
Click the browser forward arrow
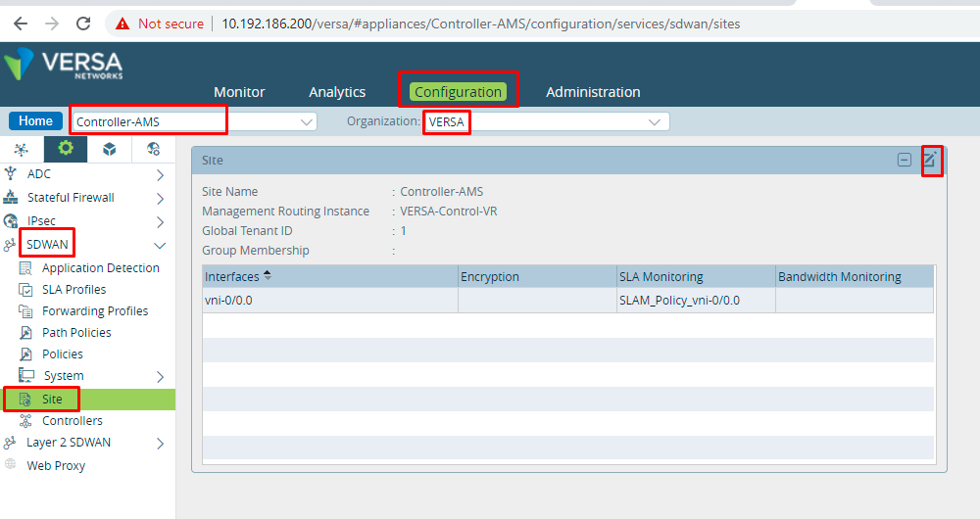point(52,24)
